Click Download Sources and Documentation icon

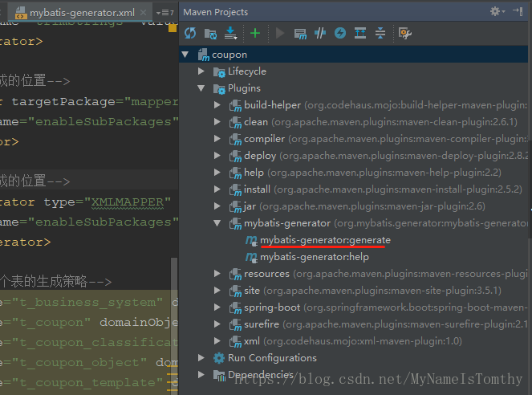231,33
